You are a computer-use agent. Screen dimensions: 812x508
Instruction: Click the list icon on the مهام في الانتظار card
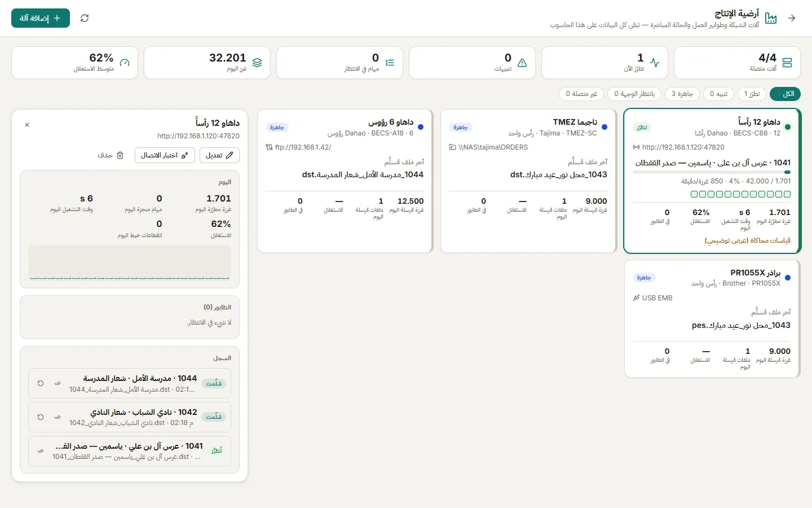[x=390, y=63]
